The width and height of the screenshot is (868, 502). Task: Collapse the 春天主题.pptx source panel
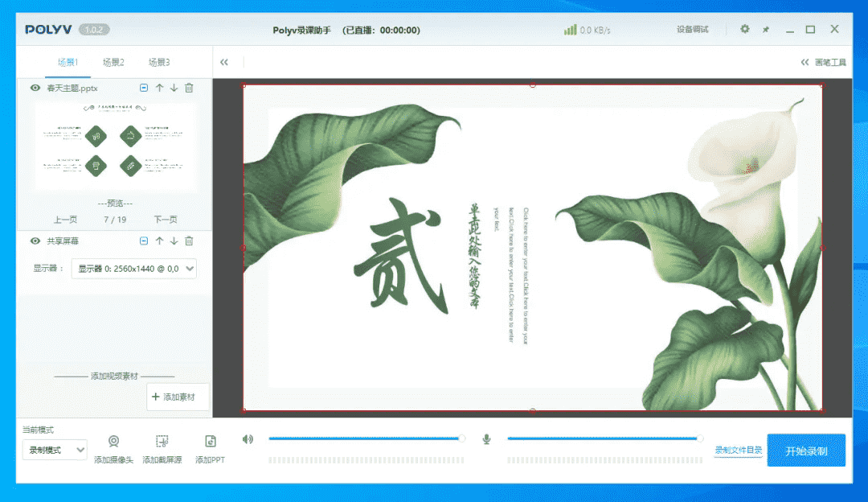[144, 88]
